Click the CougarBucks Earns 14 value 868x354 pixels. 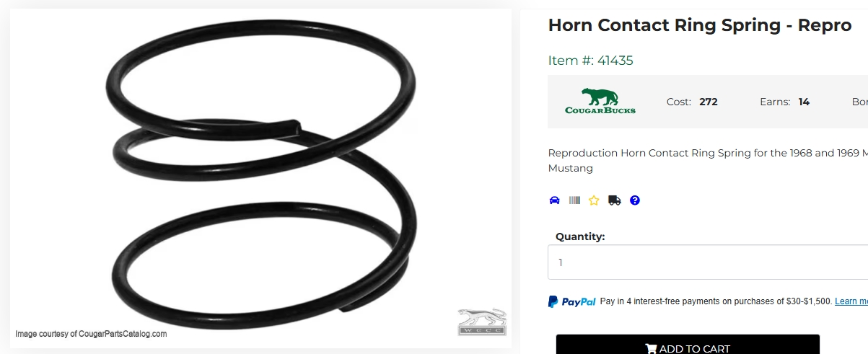click(804, 102)
